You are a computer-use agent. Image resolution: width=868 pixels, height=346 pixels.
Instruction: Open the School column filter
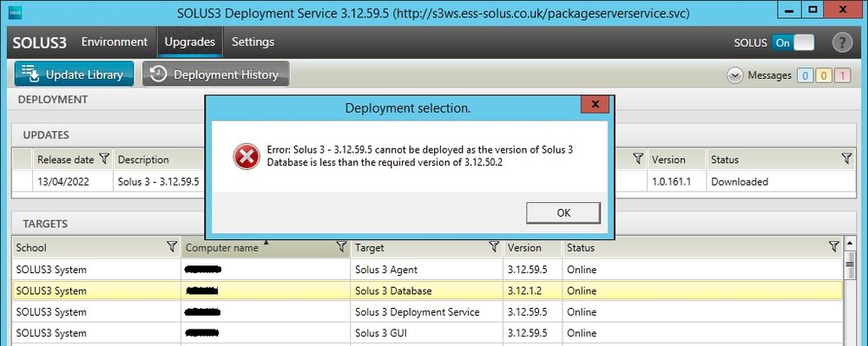pyautogui.click(x=172, y=247)
